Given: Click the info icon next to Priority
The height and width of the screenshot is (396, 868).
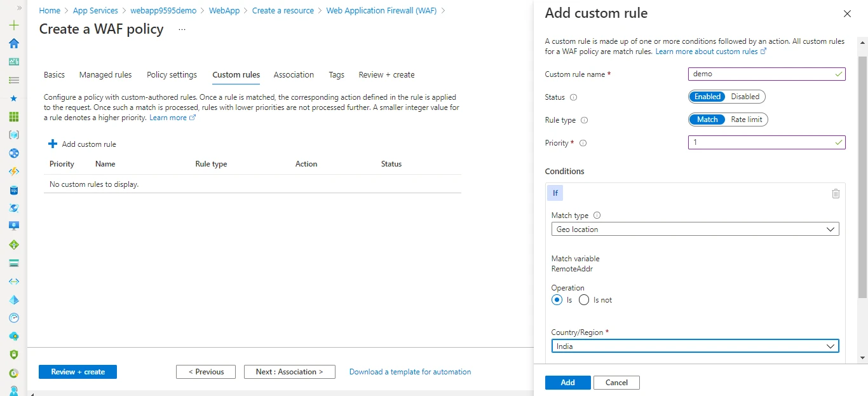Looking at the screenshot, I should point(583,143).
